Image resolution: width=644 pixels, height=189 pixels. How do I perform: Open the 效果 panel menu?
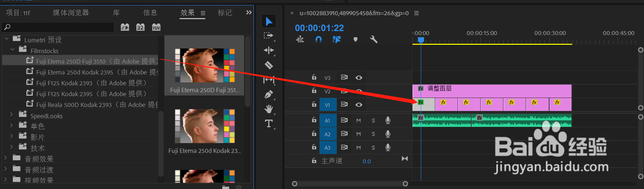[203, 13]
